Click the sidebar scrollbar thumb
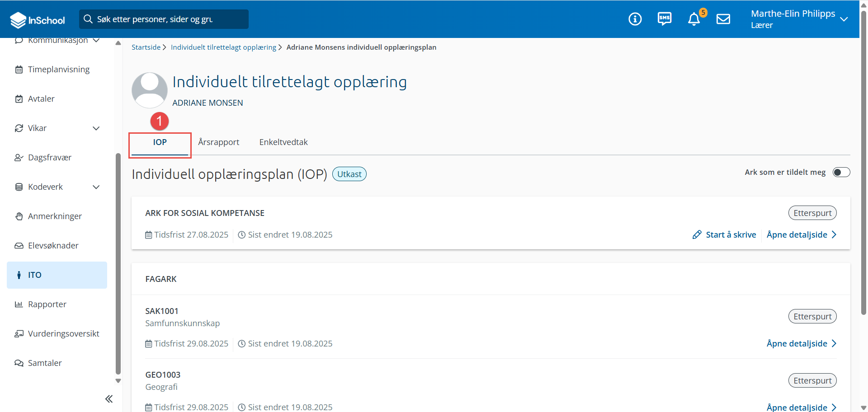The height and width of the screenshot is (412, 868). [x=118, y=264]
